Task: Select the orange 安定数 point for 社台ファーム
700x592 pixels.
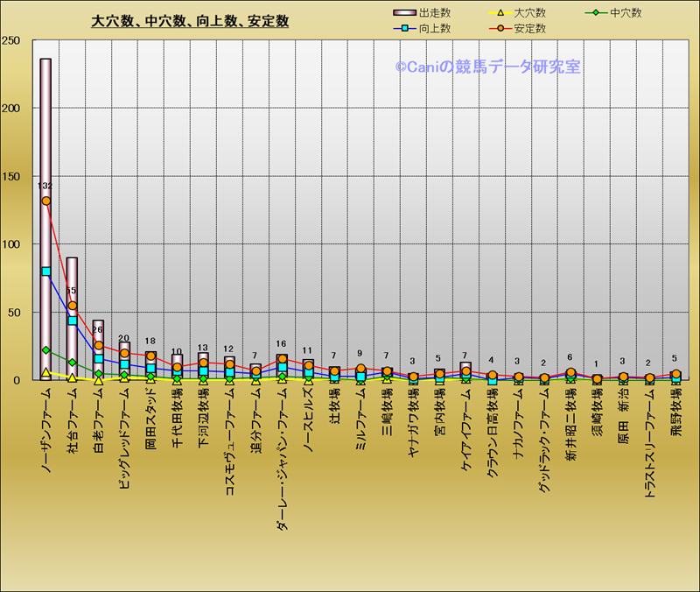Action: (x=73, y=306)
